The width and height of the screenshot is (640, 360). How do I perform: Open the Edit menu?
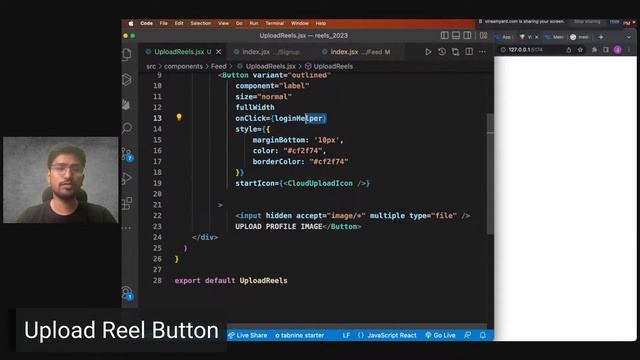pyautogui.click(x=179, y=23)
